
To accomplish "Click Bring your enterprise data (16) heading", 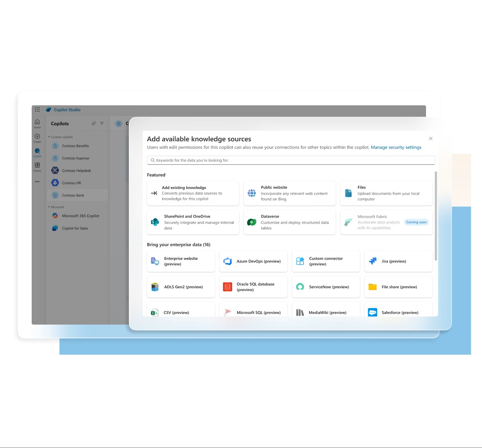I will pos(179,245).
